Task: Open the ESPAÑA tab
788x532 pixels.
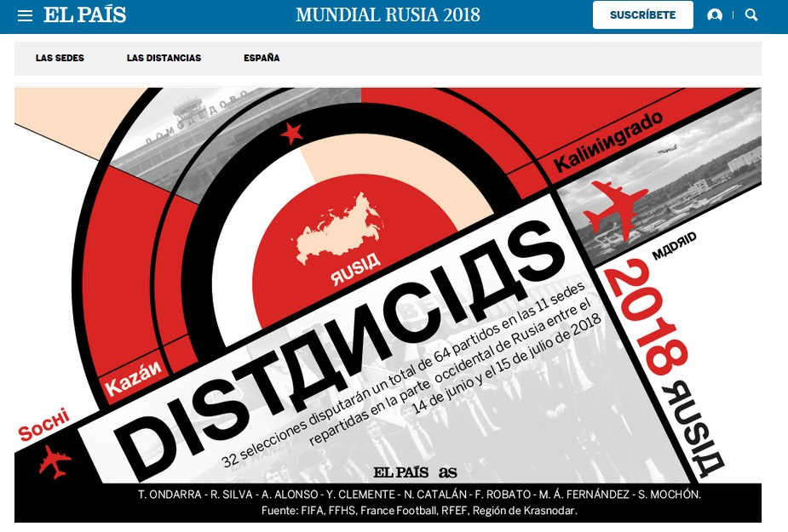Action: pyautogui.click(x=262, y=58)
